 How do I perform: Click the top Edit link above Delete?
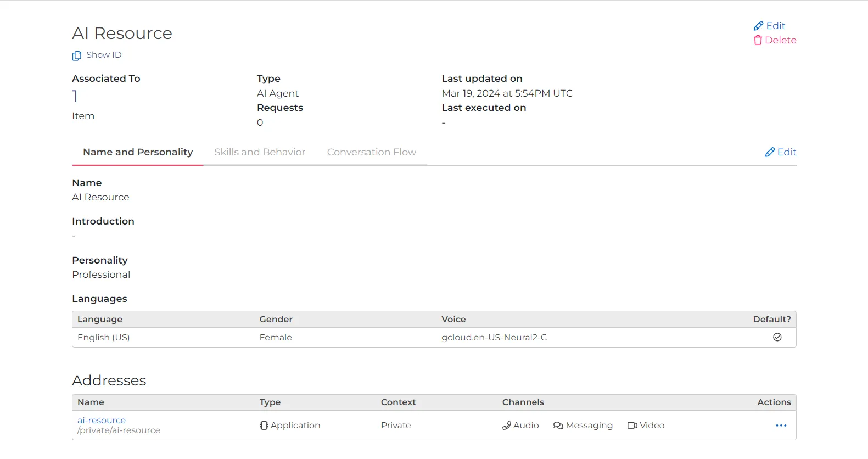coord(770,26)
